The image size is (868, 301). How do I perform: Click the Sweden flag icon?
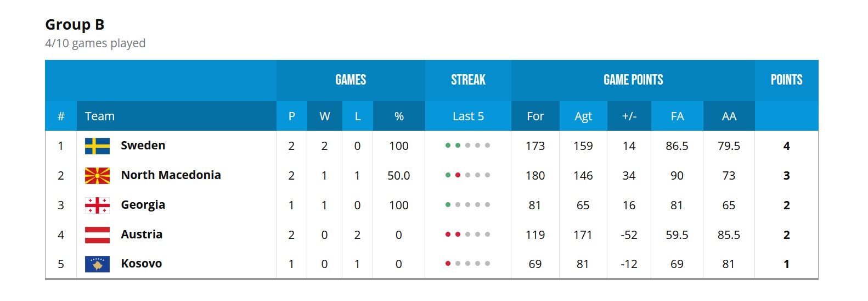[x=97, y=146]
